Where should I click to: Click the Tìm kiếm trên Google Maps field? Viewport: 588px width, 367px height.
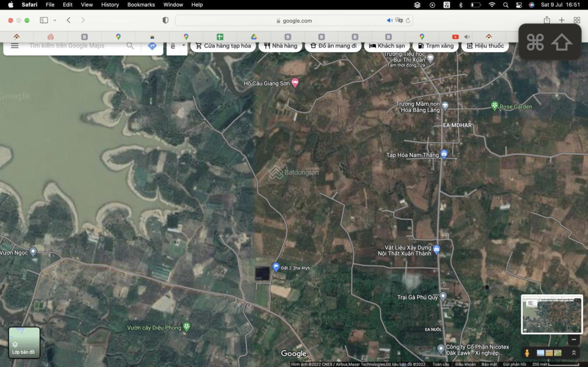click(72, 46)
